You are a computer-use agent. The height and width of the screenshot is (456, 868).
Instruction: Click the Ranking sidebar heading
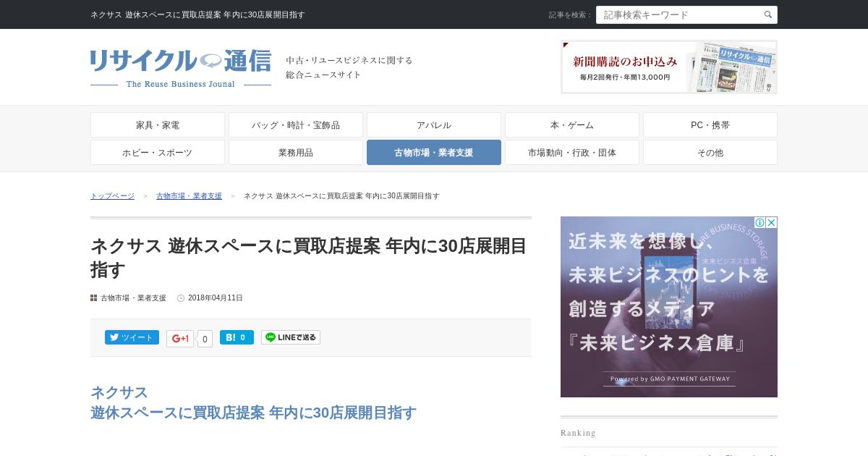(x=578, y=433)
